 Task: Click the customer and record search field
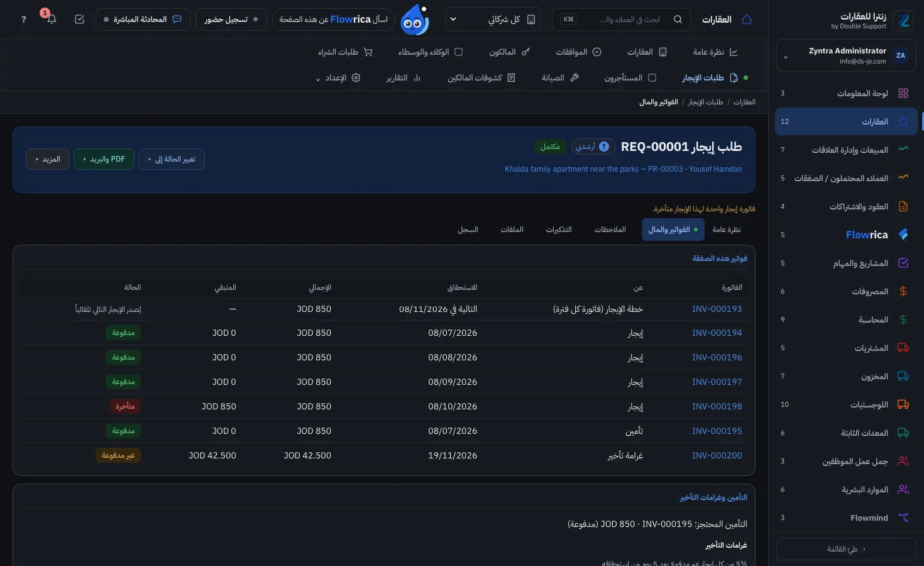[621, 19]
